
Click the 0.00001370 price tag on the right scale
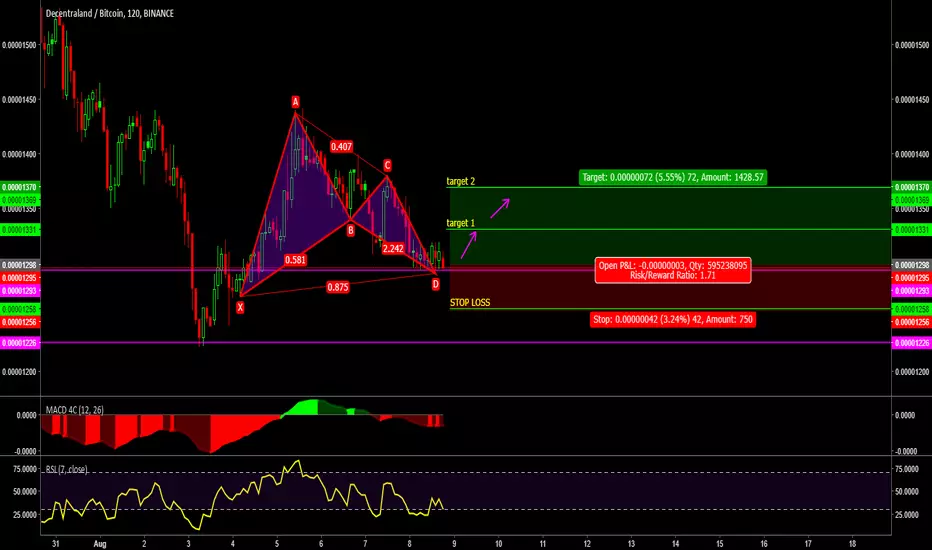click(912, 187)
